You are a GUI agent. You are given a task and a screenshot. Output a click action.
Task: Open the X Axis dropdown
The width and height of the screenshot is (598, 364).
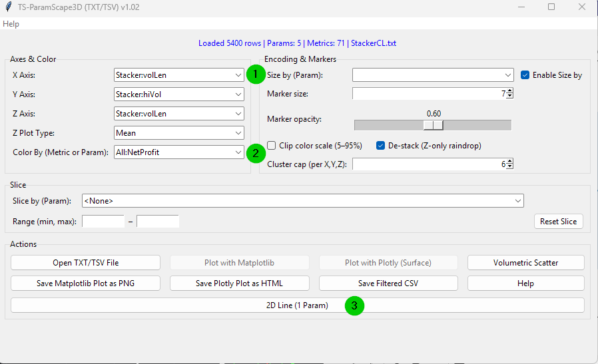[179, 75]
